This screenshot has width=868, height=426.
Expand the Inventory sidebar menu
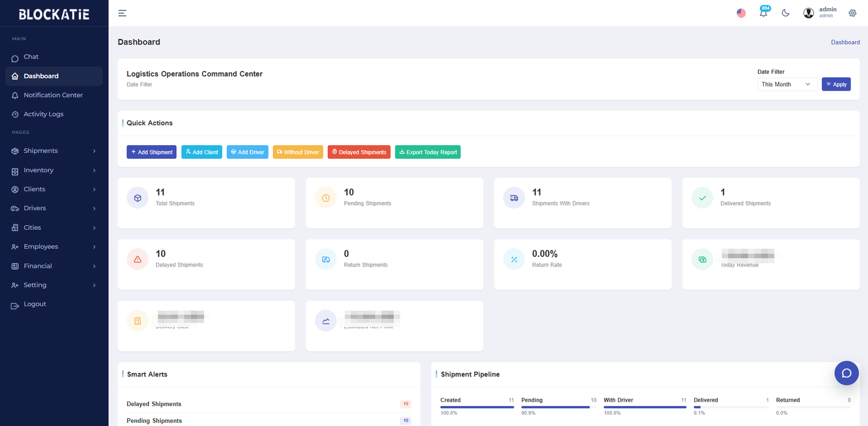tap(54, 170)
